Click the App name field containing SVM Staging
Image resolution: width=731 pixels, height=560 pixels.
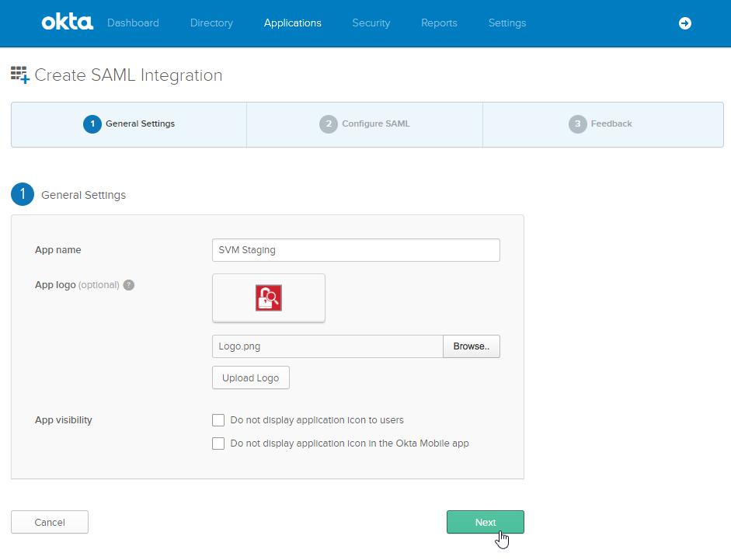pyautogui.click(x=356, y=250)
